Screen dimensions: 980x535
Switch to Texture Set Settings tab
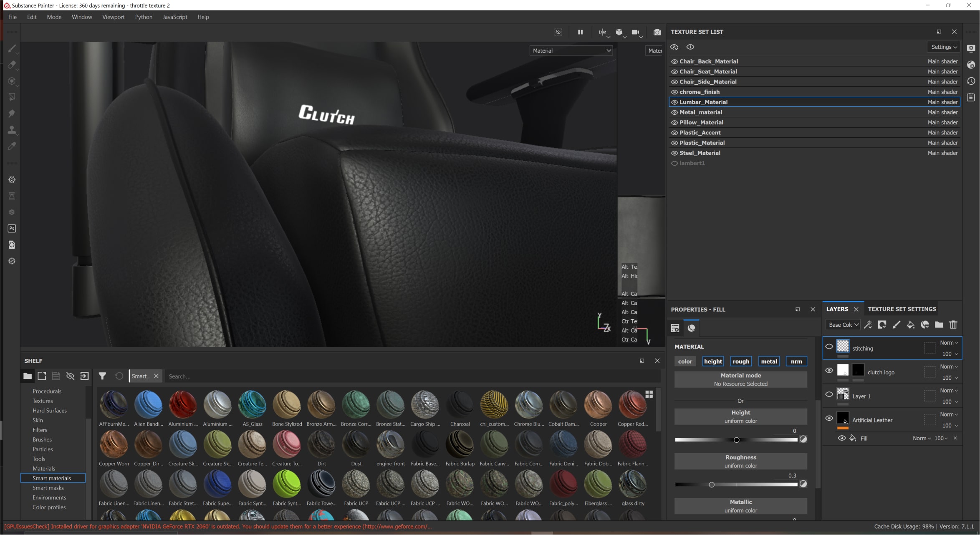click(x=902, y=309)
